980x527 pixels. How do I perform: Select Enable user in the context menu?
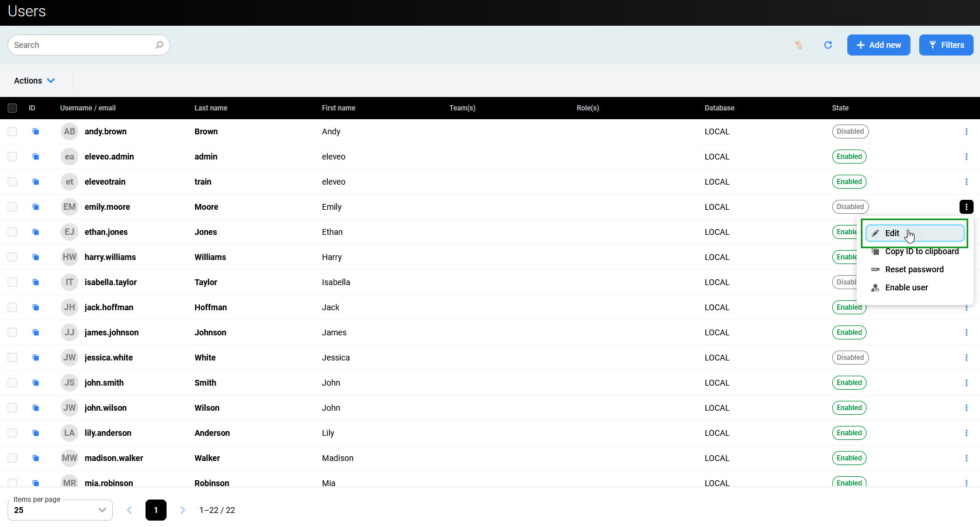click(906, 287)
